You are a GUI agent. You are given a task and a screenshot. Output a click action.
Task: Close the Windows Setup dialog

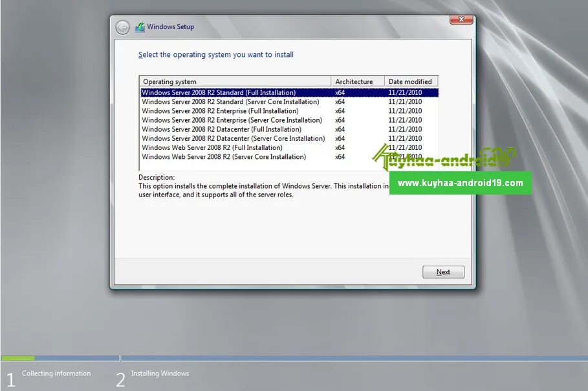(x=461, y=19)
